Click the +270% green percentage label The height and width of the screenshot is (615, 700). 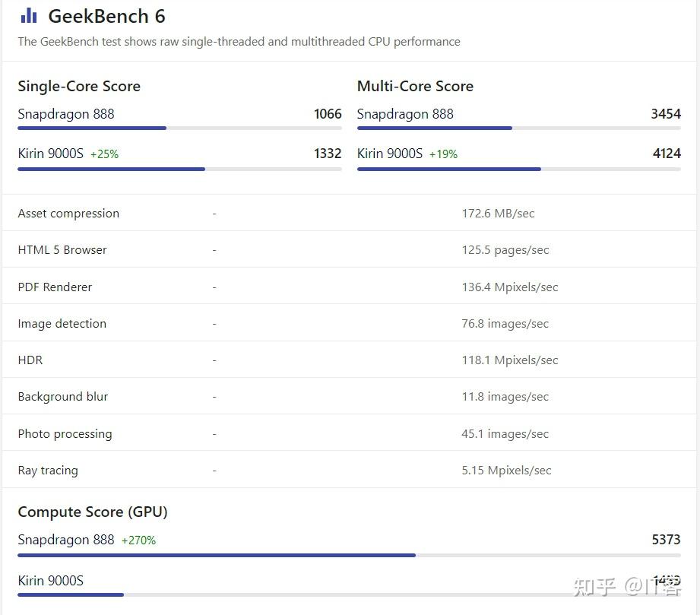click(138, 541)
